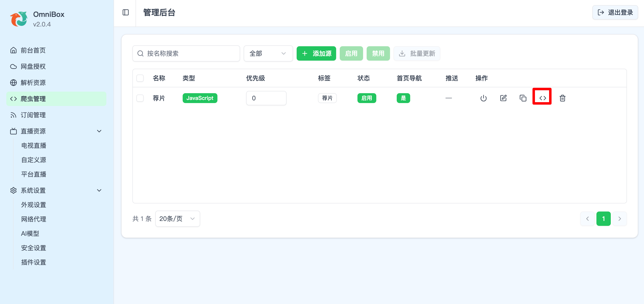644x304 pixels.
Task: Collapse the 直播资源 menu section
Action: point(99,131)
